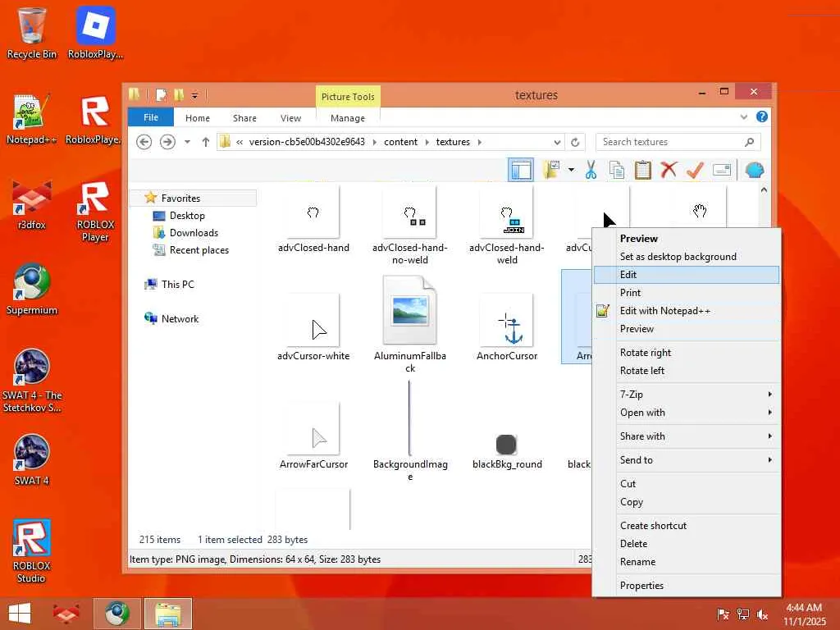
Task: Go up one folder level arrow
Action: point(205,142)
